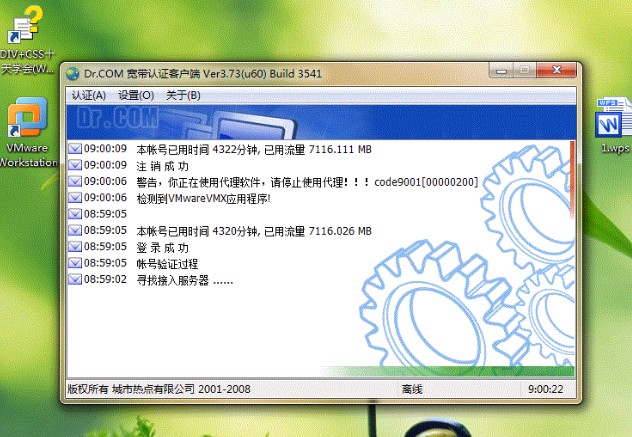The width and height of the screenshot is (632, 437).
Task: Click envelope icon beside 4320分钟 usage message
Action: [75, 230]
